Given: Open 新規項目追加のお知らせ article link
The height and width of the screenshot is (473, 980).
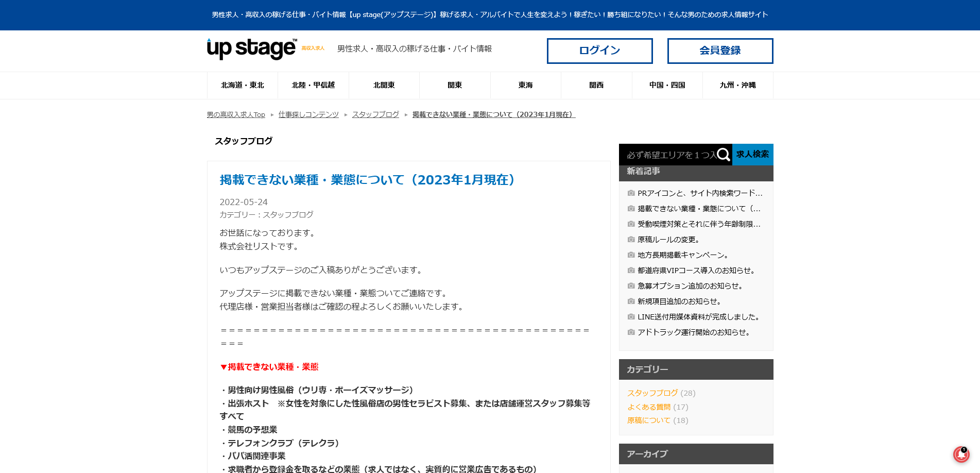Looking at the screenshot, I should click(x=679, y=301).
